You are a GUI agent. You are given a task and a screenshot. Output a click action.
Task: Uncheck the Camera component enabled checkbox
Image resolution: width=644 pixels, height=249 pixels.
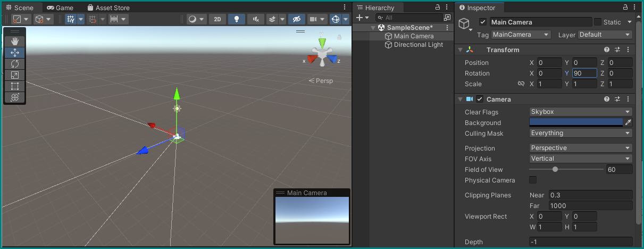pos(480,99)
